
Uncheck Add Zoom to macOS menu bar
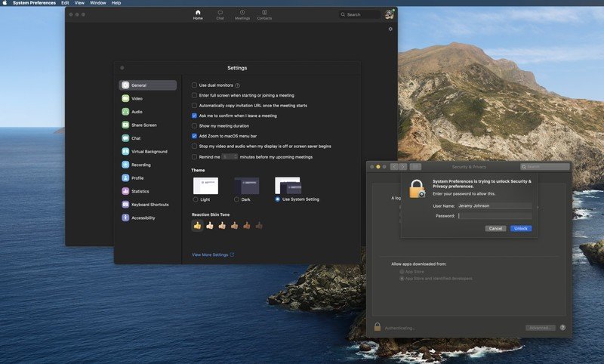pos(194,136)
